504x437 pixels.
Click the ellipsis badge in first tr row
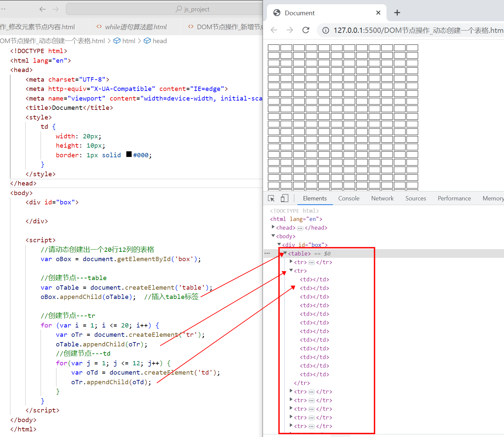(311, 262)
